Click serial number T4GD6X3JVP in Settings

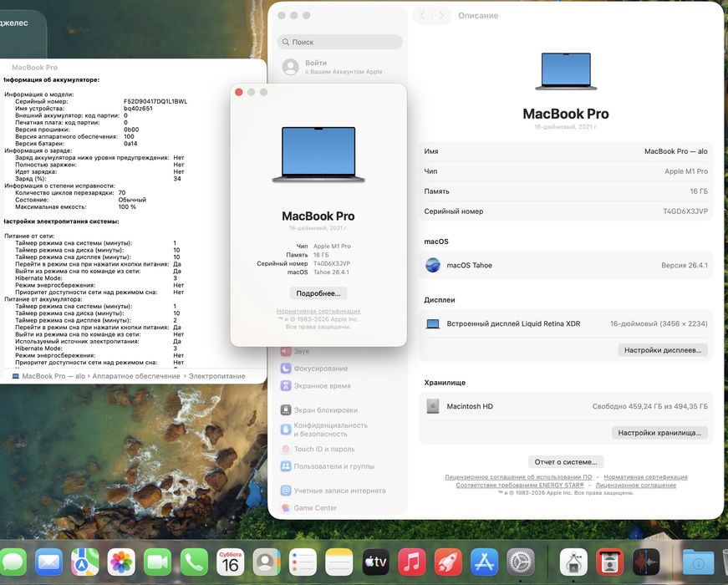(685, 211)
